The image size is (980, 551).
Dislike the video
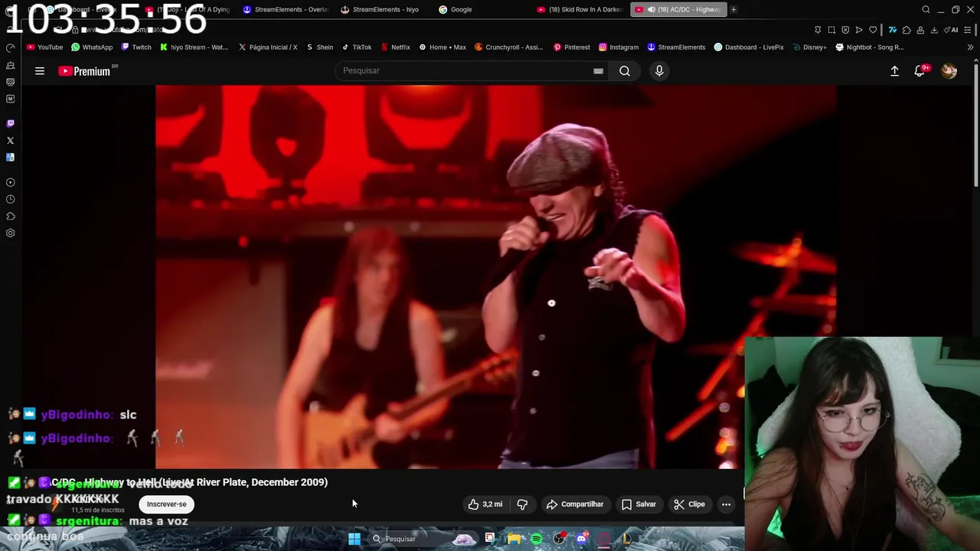(x=522, y=504)
